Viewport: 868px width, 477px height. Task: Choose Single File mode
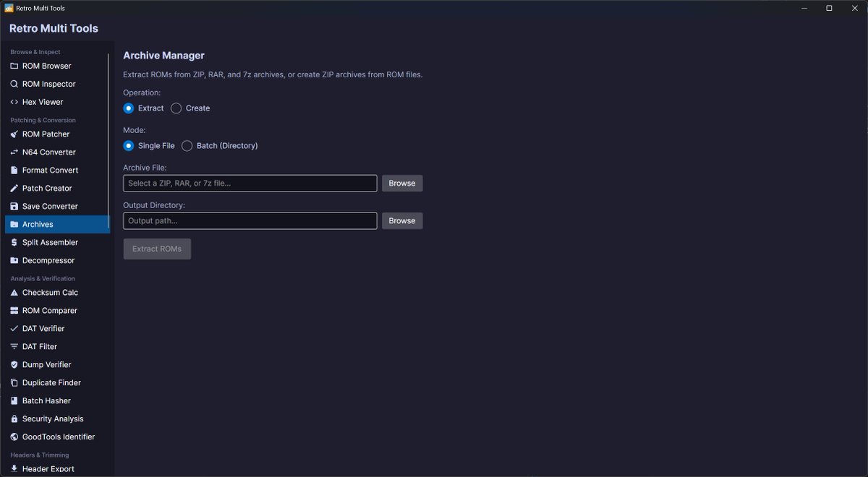129,145
